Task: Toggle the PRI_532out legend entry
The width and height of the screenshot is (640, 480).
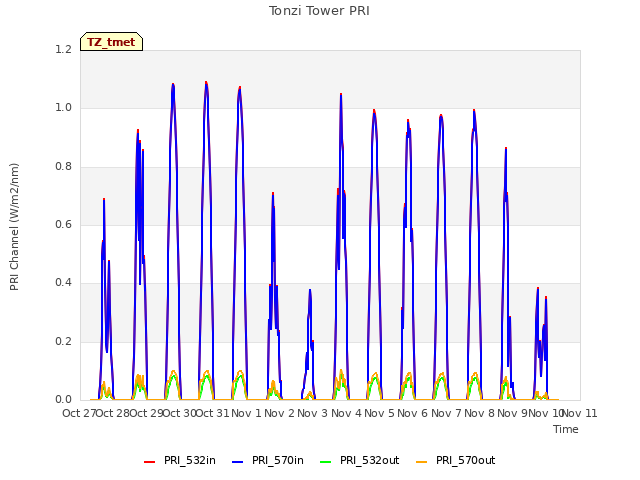Action: pyautogui.click(x=360, y=461)
